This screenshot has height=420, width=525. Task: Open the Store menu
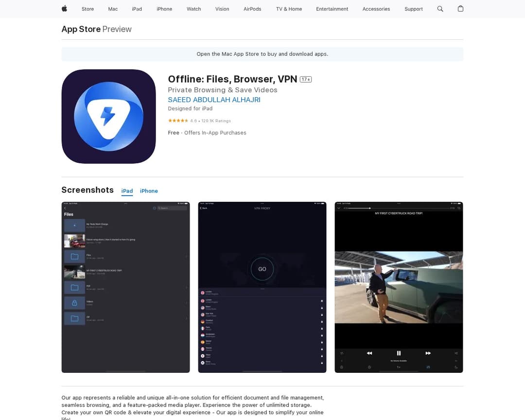pos(87,9)
